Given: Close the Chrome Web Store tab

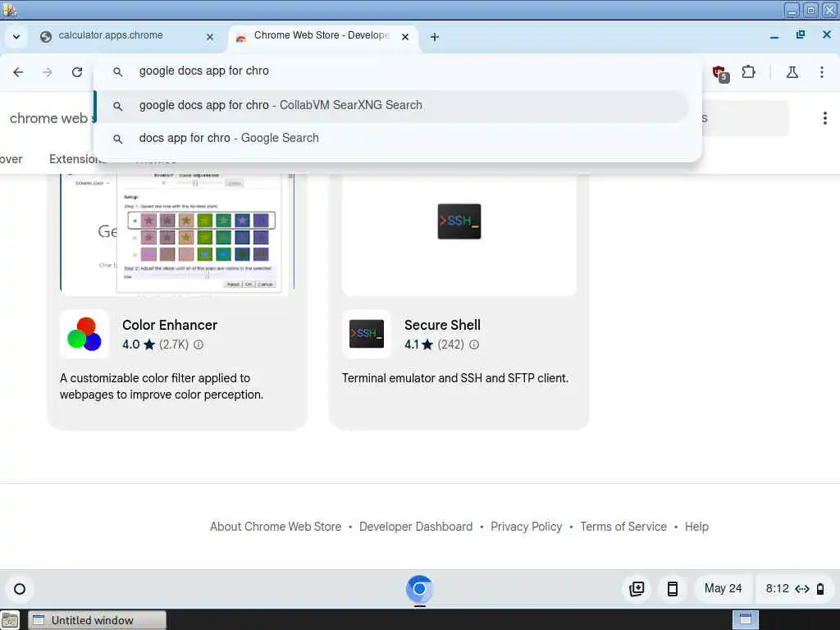Looking at the screenshot, I should [x=405, y=37].
